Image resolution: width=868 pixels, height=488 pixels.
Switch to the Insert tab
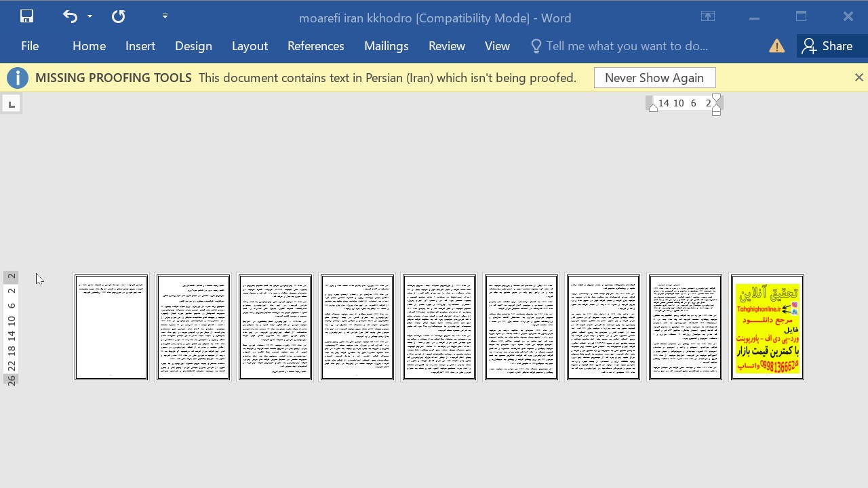tap(140, 46)
